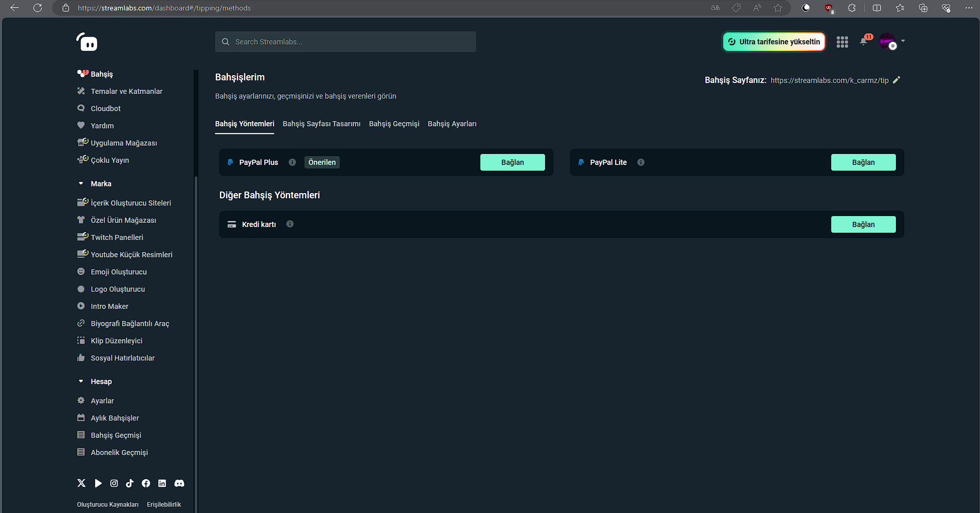Open Çoklu Yayın in sidebar
Screen dimensions: 980x513
coord(110,160)
